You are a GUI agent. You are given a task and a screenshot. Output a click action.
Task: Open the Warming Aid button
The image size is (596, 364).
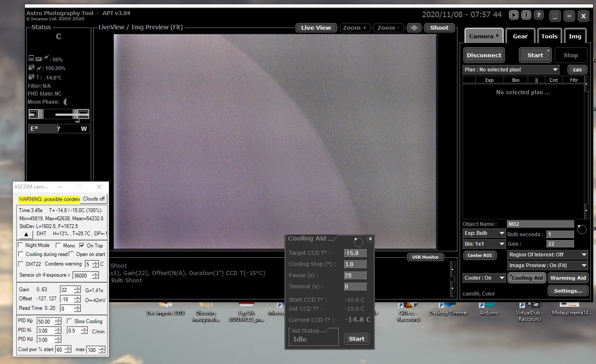click(568, 278)
